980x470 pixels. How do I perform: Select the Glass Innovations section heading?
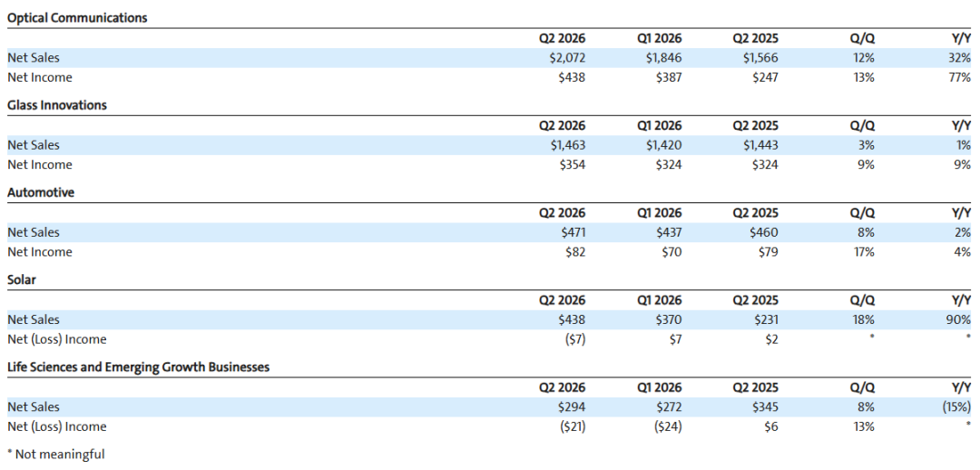(x=57, y=105)
